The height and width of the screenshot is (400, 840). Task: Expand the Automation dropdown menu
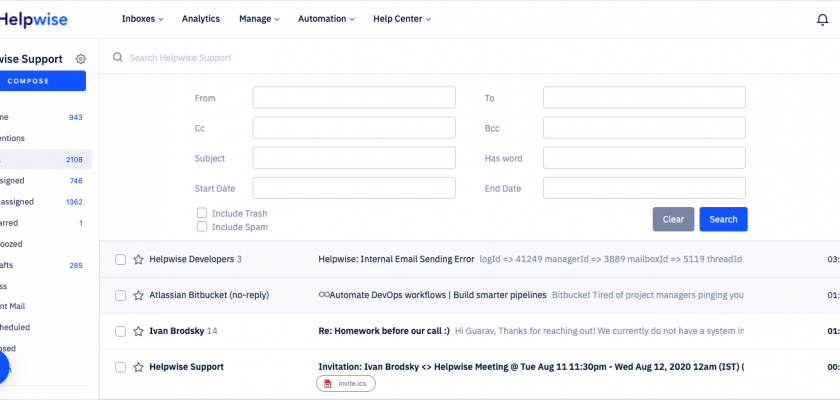pyautogui.click(x=326, y=19)
